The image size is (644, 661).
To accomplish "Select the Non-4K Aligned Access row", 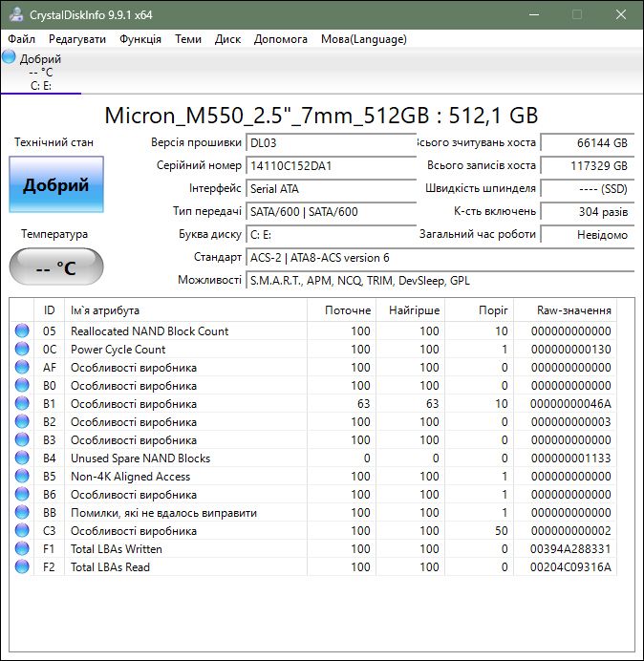I will tap(313, 476).
